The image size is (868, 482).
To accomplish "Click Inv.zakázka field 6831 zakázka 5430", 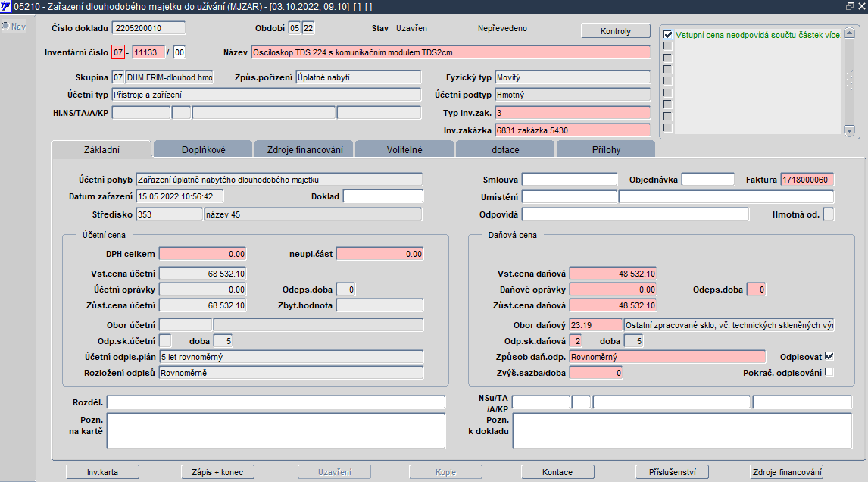I will (573, 130).
